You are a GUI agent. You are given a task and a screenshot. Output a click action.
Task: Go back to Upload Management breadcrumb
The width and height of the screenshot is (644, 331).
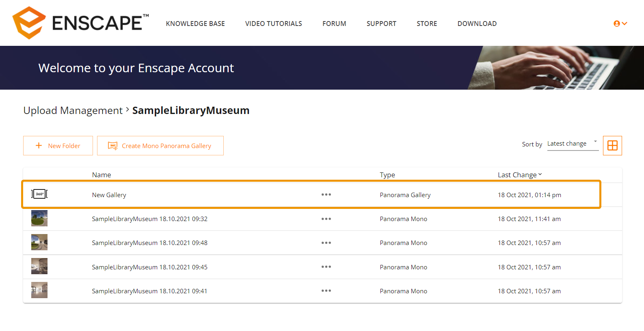[73, 110]
